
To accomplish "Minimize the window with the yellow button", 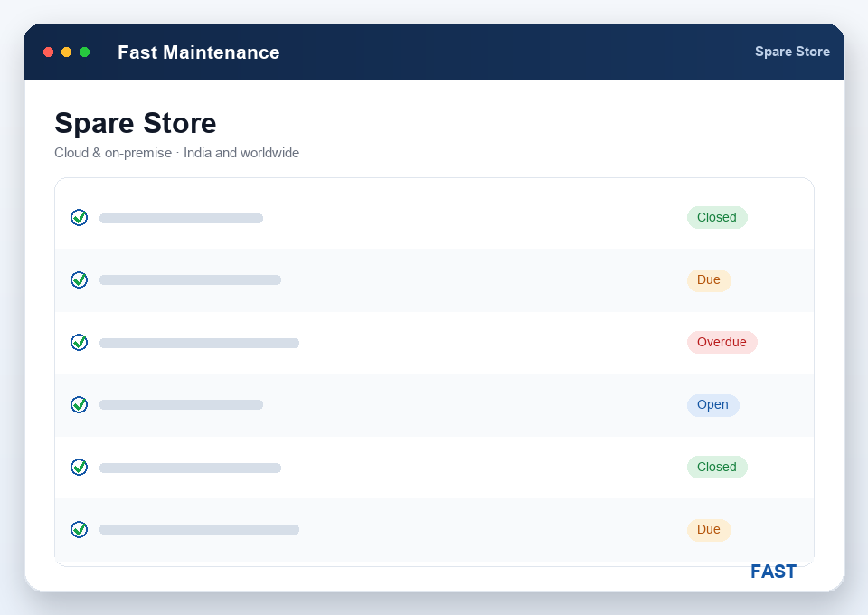I will (x=66, y=52).
